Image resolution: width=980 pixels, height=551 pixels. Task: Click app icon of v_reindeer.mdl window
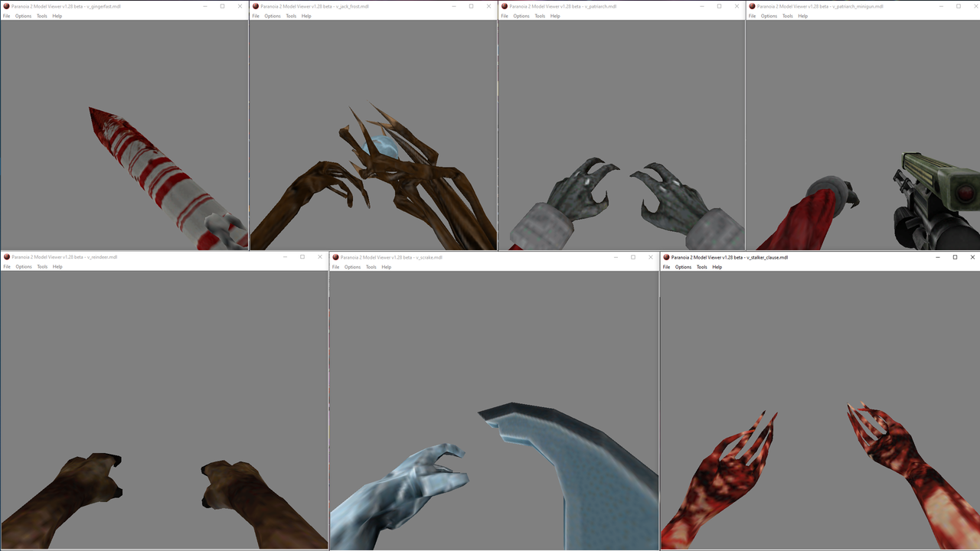(7, 257)
